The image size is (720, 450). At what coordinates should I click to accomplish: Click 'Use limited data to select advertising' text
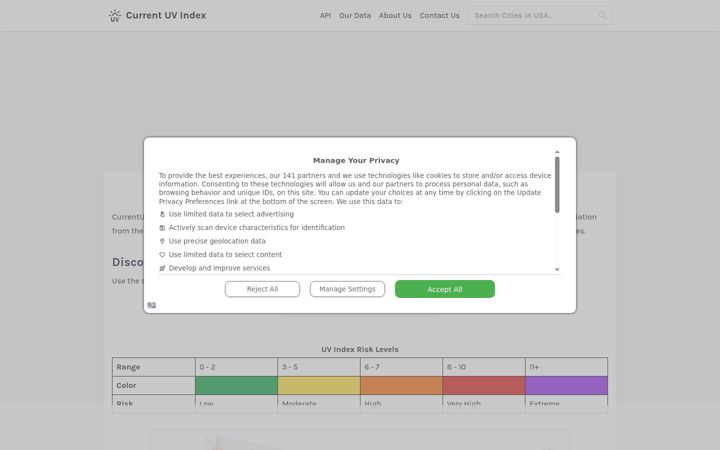[x=231, y=214]
